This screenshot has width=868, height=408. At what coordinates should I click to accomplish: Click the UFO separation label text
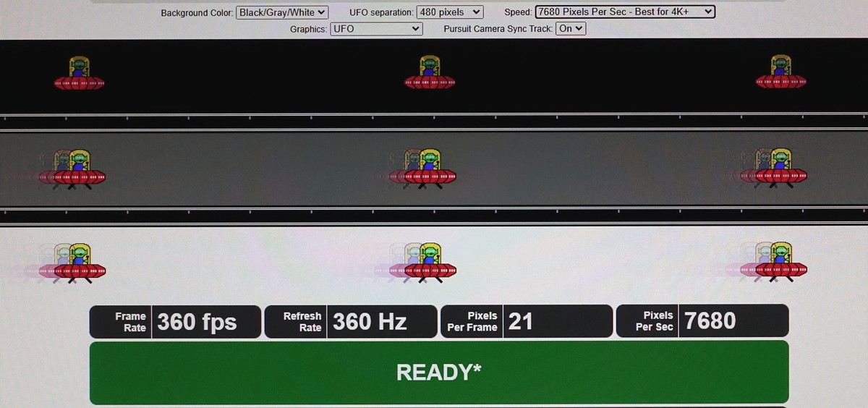(381, 13)
